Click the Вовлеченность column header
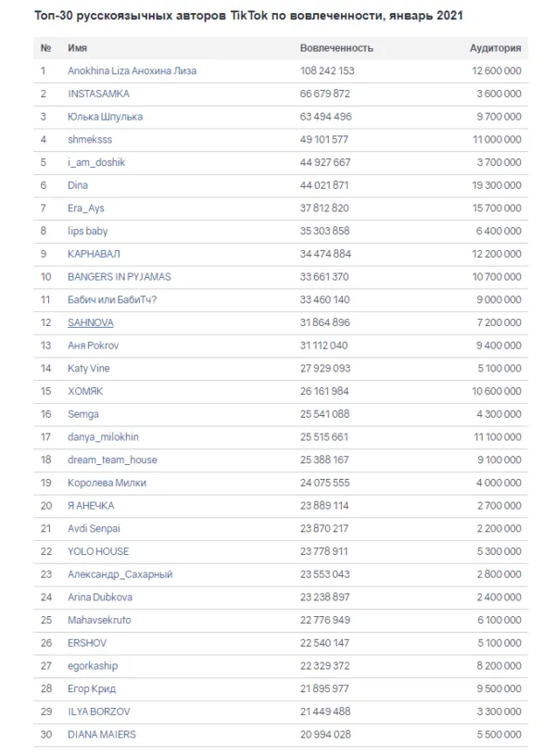The width and height of the screenshot is (556, 756). coord(336,48)
